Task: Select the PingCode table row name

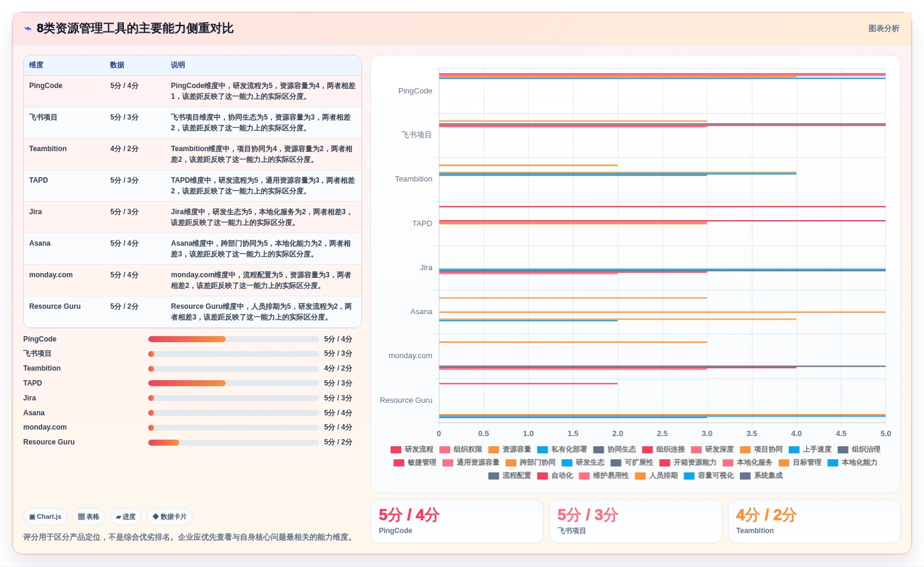Action: (46, 86)
